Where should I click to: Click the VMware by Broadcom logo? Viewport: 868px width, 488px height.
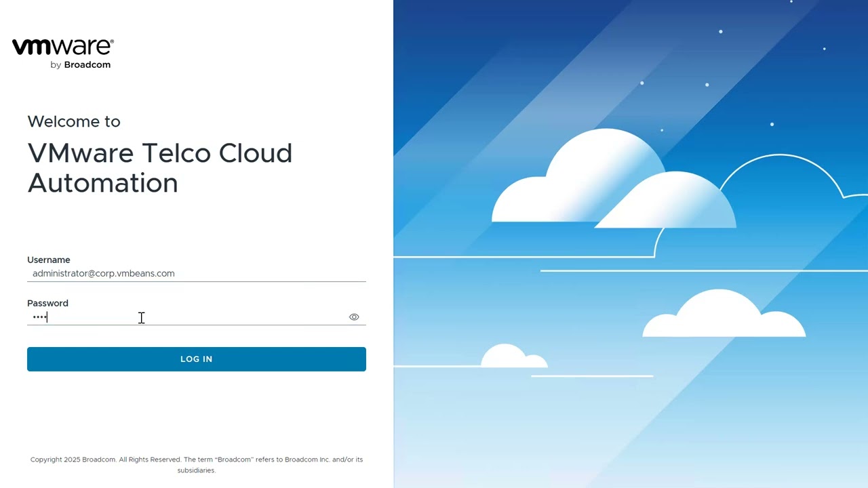pos(63,54)
